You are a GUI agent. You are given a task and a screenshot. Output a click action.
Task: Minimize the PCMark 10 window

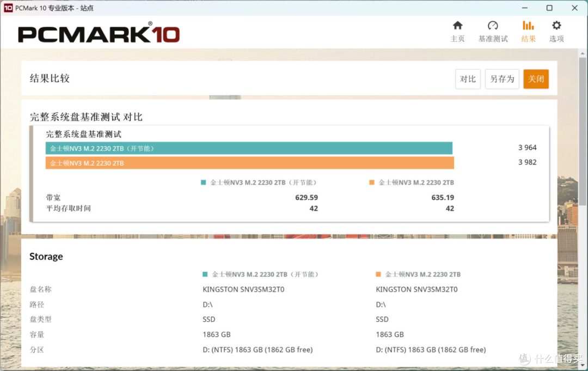525,8
